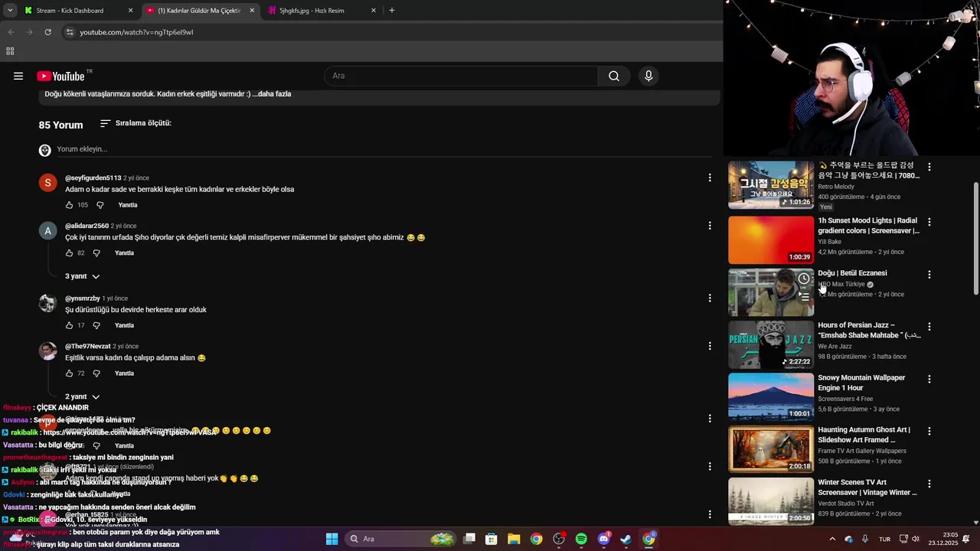Select the 'Kadınlar Güldür Ma Çiçekti' YouTube tab
This screenshot has height=551, width=980.
[199, 11]
